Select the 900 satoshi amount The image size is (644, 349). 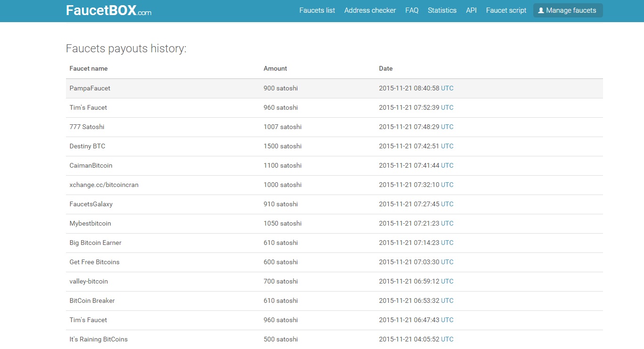point(281,88)
